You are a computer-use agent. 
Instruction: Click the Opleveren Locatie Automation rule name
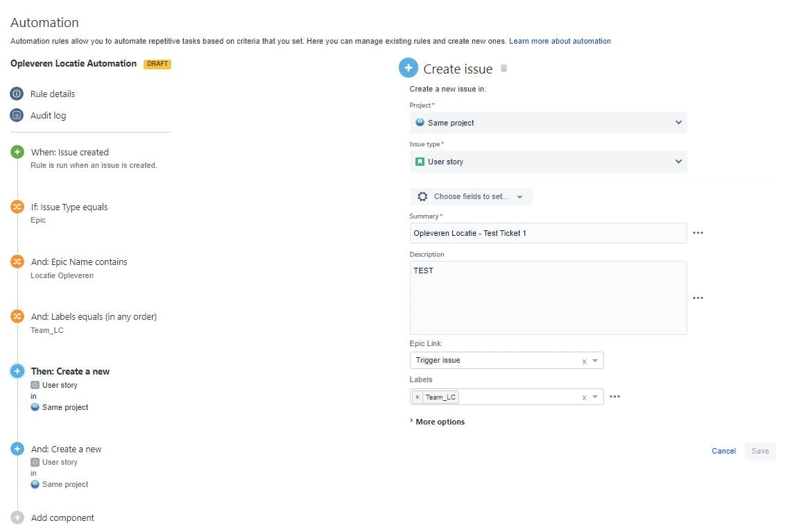pos(74,64)
